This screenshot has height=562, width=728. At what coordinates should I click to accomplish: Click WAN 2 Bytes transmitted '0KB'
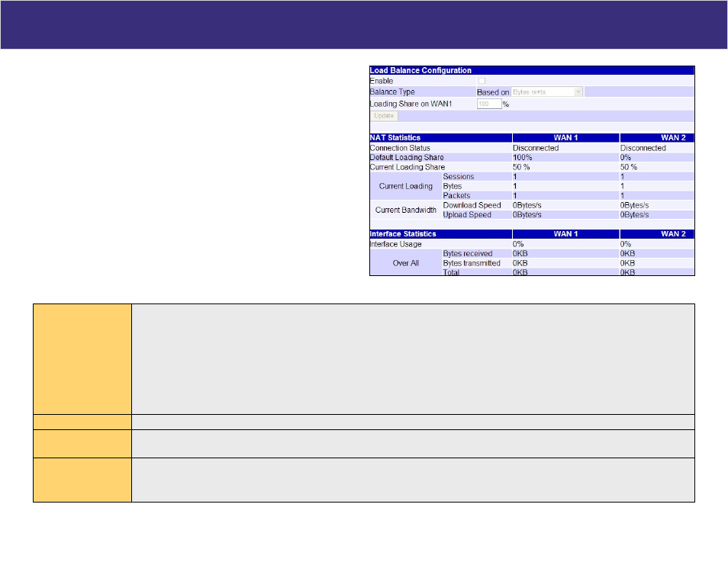tap(628, 263)
